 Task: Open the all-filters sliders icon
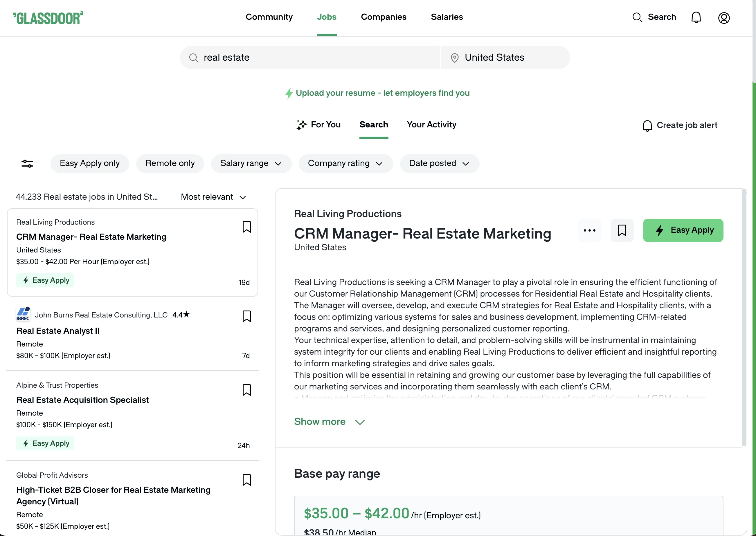pos(27,163)
